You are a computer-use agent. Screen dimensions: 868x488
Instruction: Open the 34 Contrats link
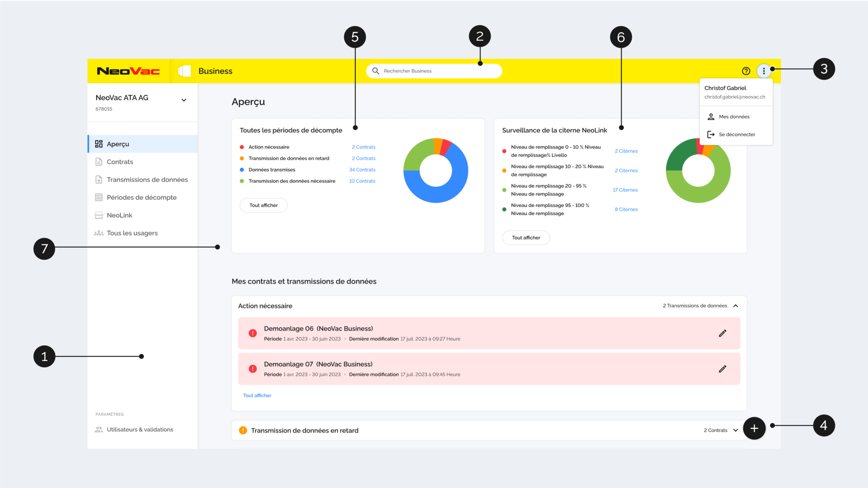pyautogui.click(x=362, y=170)
